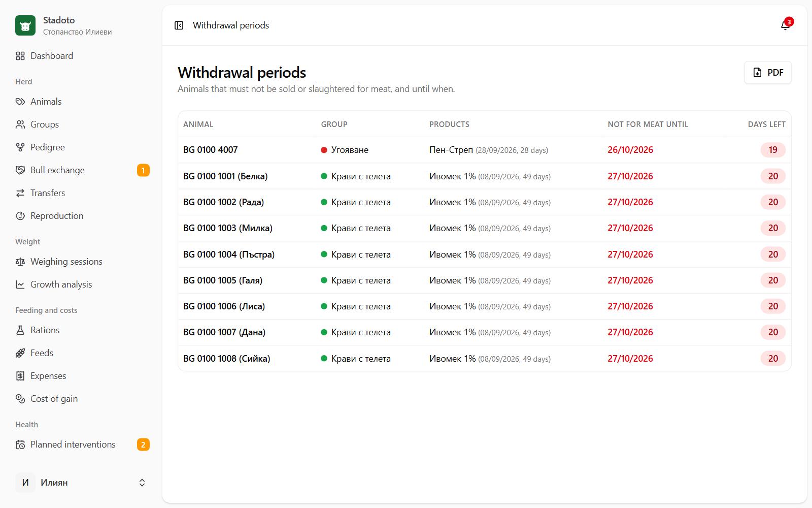Click the red Угояване group dot
812x508 pixels.
(324, 150)
